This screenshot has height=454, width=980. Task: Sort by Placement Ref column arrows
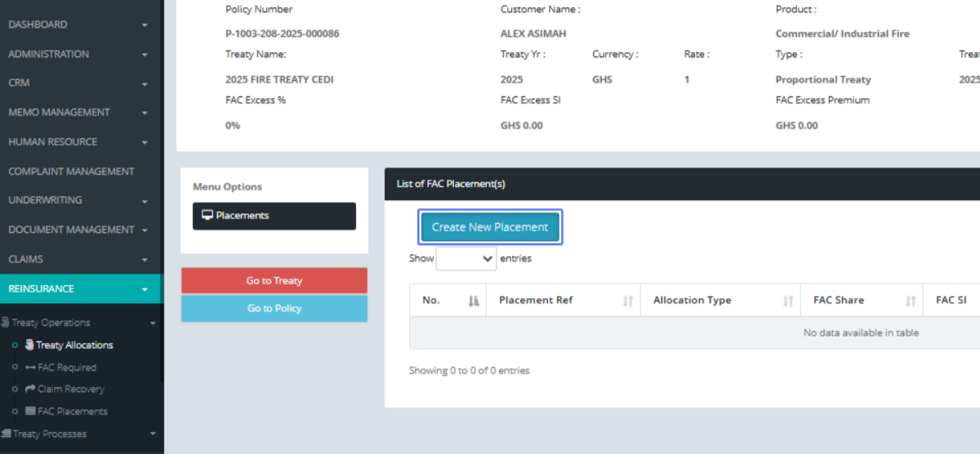point(627,301)
